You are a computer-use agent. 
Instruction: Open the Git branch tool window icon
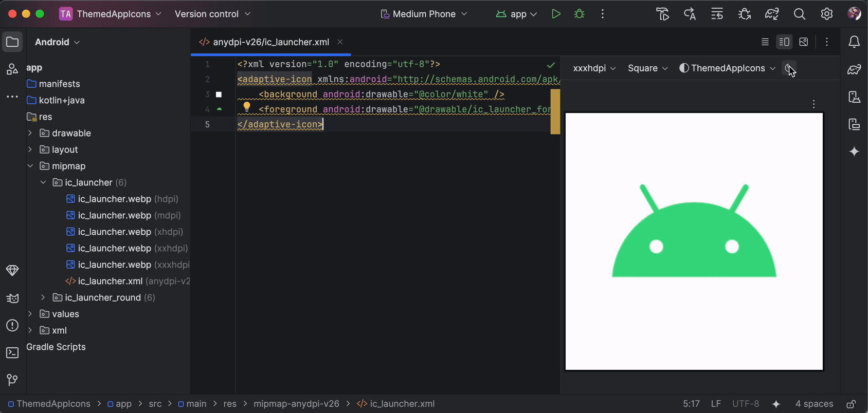click(x=12, y=380)
